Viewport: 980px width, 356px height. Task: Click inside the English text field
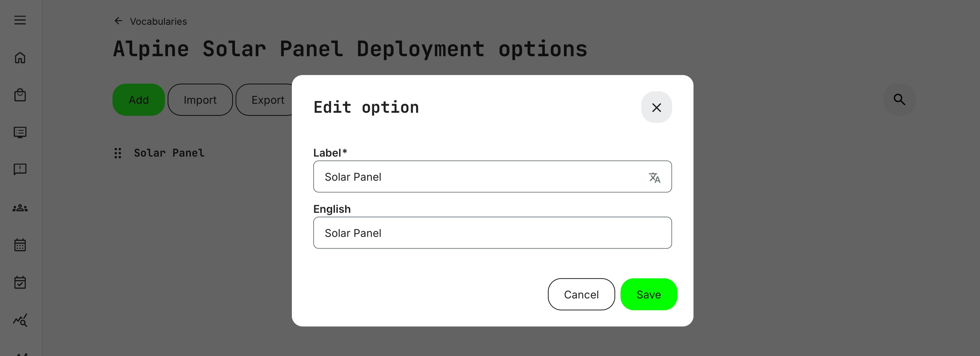coord(492,233)
